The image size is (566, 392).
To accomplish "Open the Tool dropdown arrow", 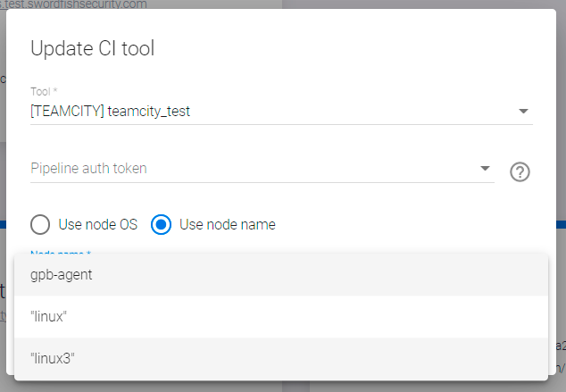I will (523, 112).
